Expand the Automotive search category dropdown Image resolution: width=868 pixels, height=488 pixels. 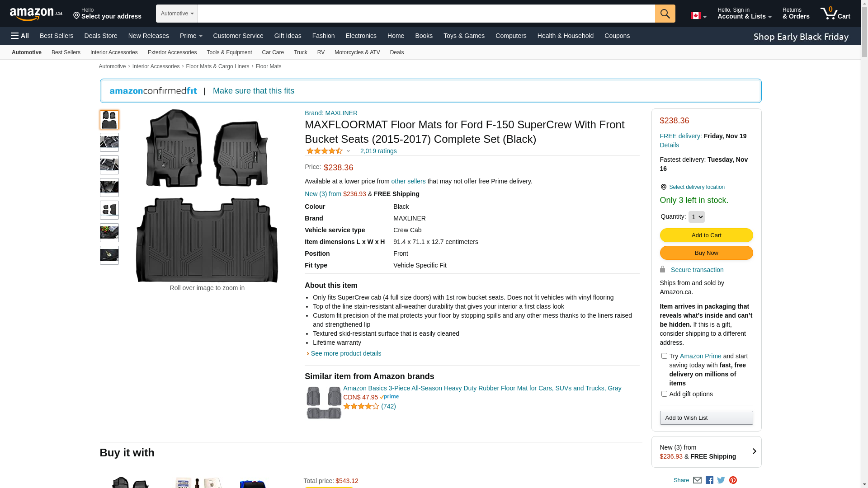pos(177,14)
